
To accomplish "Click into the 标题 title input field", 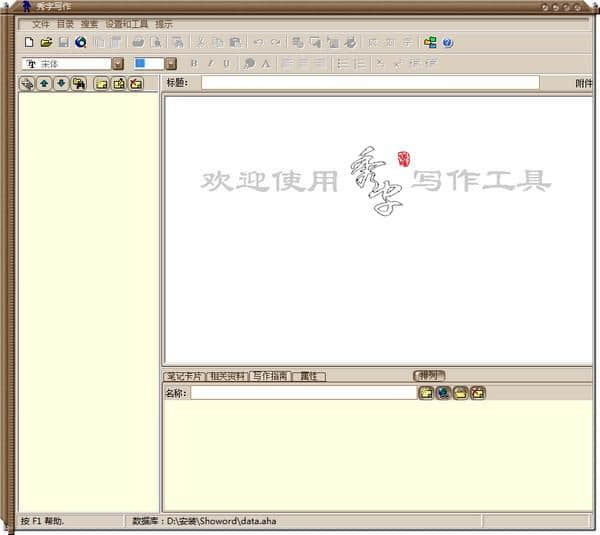I will (x=370, y=83).
